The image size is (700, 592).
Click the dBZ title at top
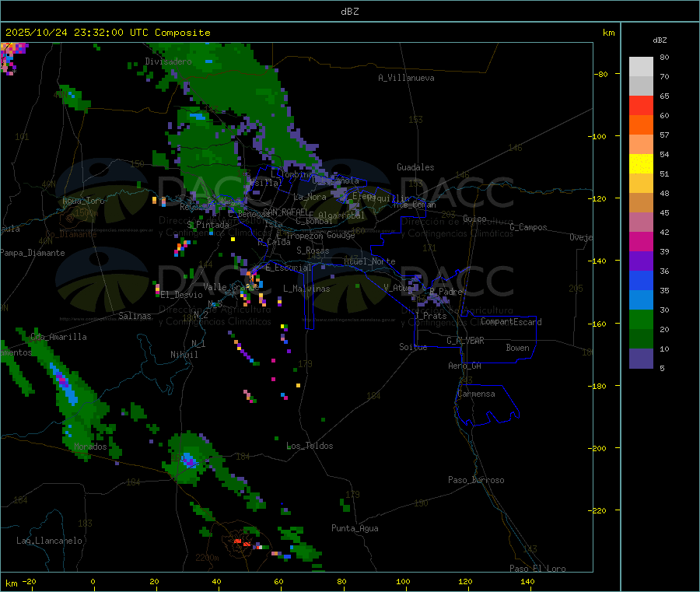click(x=349, y=12)
